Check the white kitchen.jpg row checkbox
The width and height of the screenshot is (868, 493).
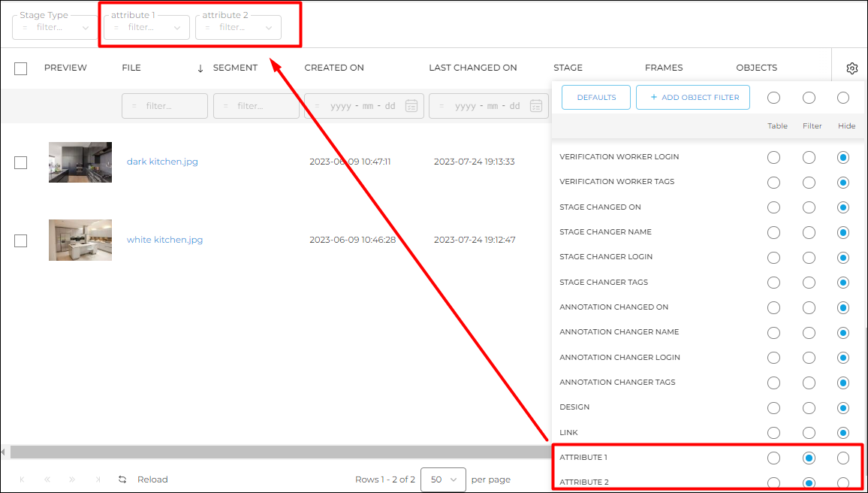click(20, 240)
